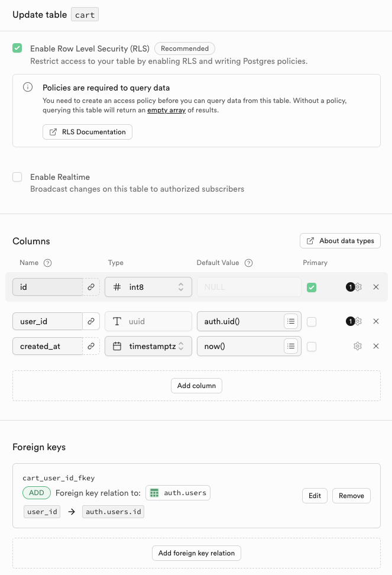The width and height of the screenshot is (392, 575).
Task: Click the user_id column name field
Action: [47, 322]
